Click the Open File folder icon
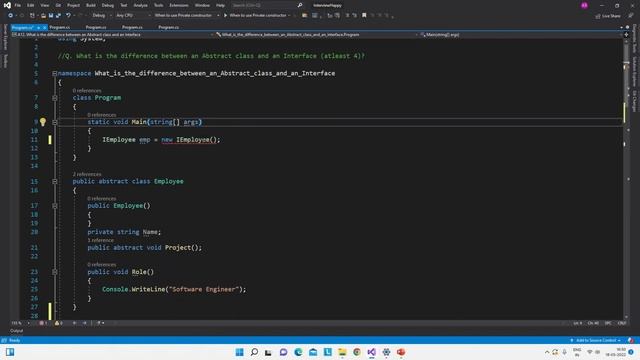Image resolution: width=640 pixels, height=360 pixels. 43,16
